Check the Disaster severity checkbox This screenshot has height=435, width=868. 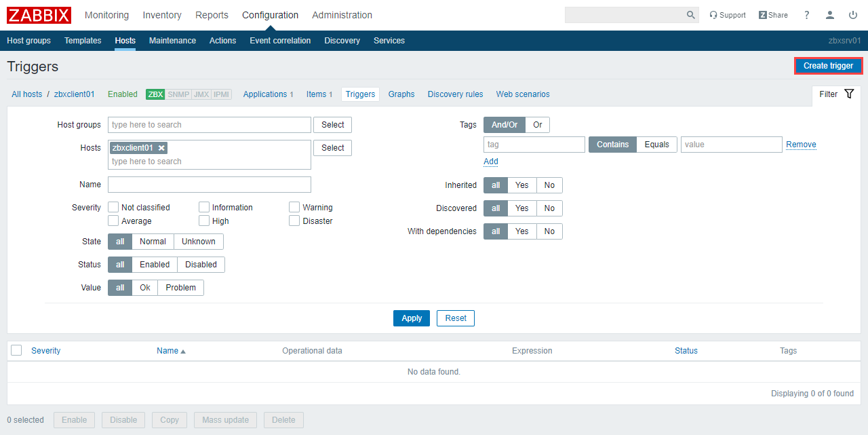294,221
